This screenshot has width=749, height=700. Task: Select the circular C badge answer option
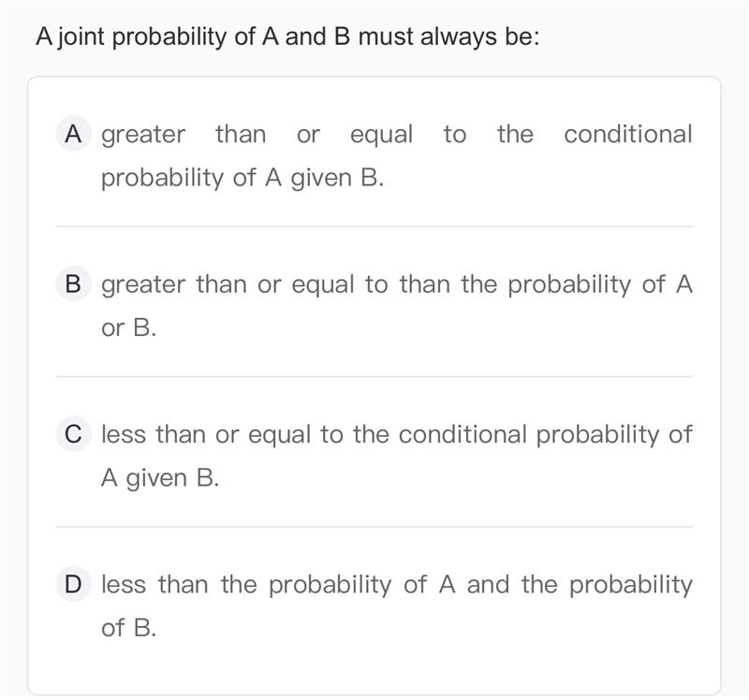(x=73, y=434)
